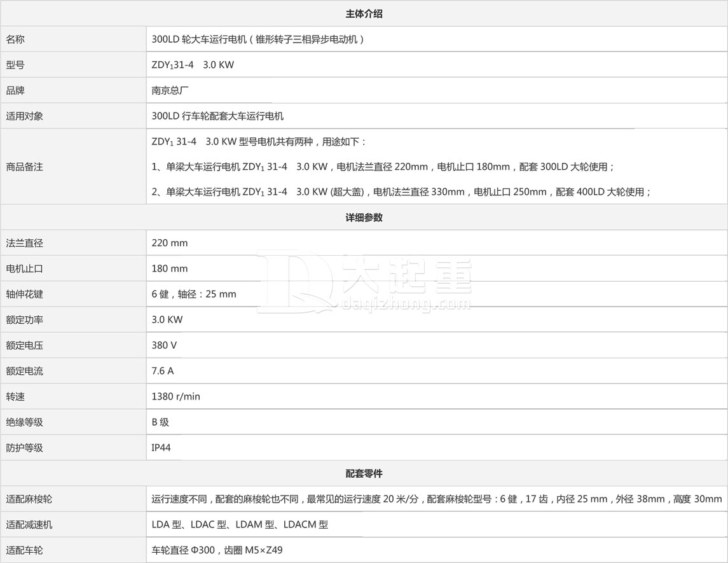The image size is (728, 563).
Task: Select the 适配车轮 label cell
Action: tap(73, 550)
